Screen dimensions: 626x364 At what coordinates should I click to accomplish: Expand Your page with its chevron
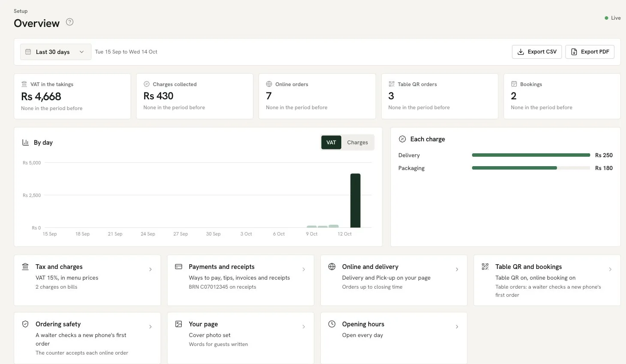pos(304,327)
